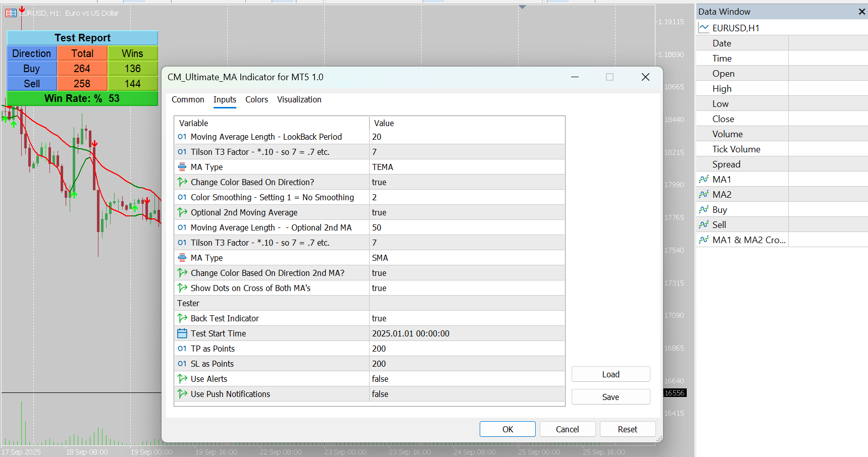Click the red panel icon at the chart's top-left corner

point(11,13)
